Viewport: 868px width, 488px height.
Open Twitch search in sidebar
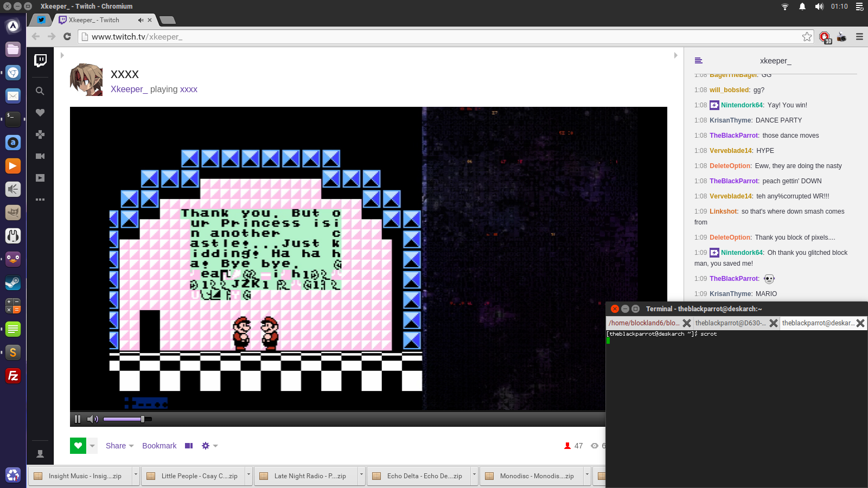point(40,91)
